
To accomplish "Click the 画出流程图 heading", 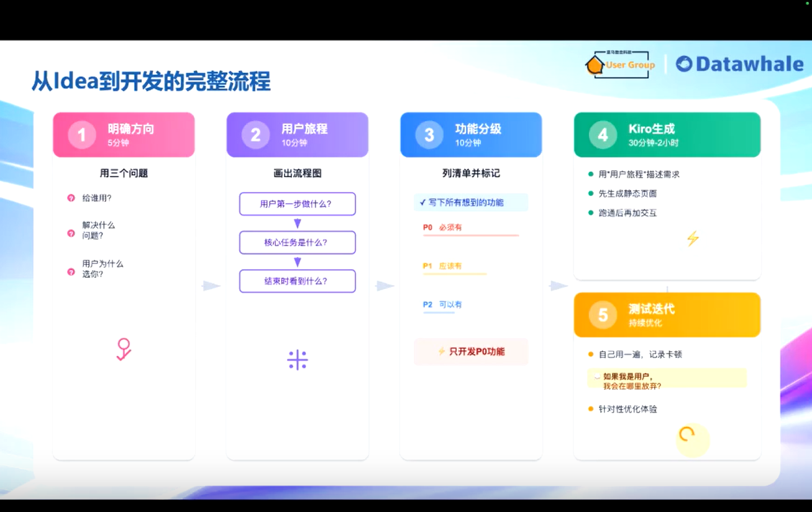I will click(x=298, y=173).
